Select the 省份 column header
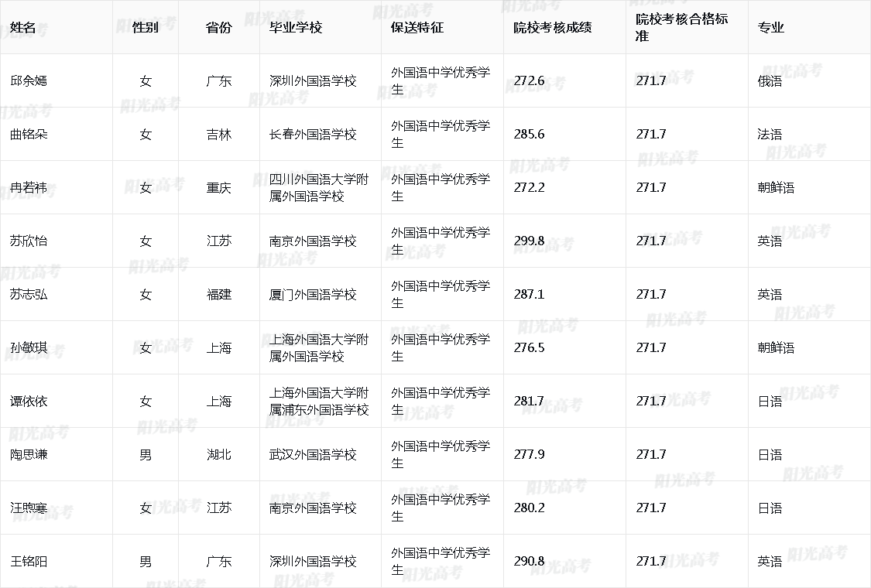Viewport: 871px width, 588px height. (218, 28)
